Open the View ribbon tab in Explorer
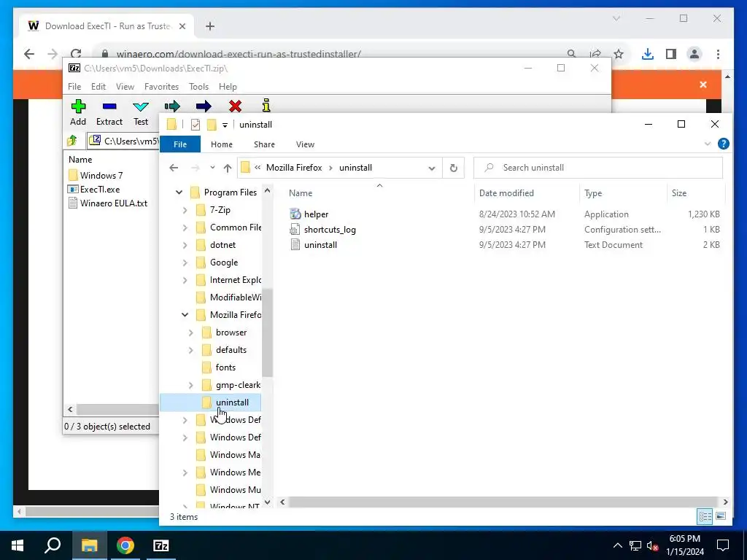Viewport: 747px width, 560px height. coord(305,144)
